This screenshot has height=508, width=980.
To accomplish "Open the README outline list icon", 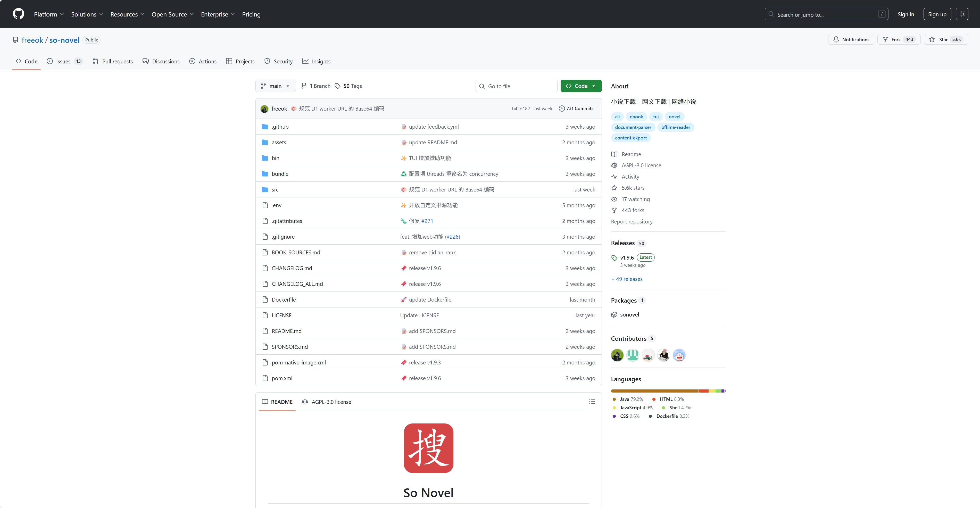I will [x=592, y=402].
